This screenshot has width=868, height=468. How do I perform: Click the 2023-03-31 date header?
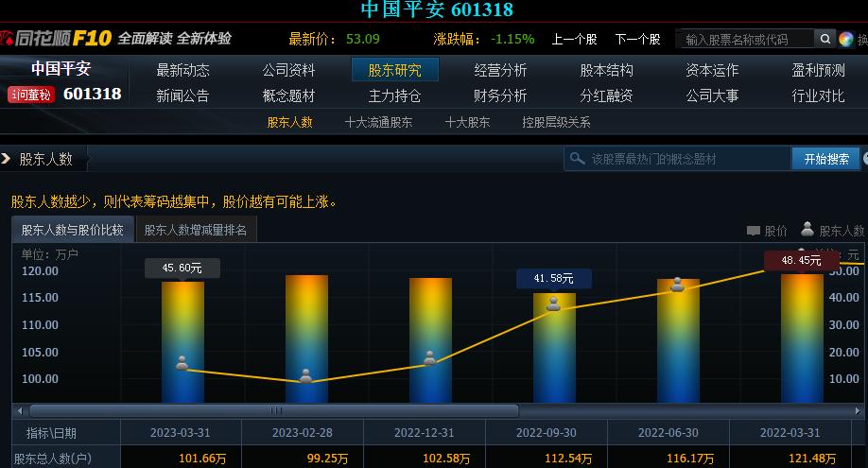(x=181, y=433)
